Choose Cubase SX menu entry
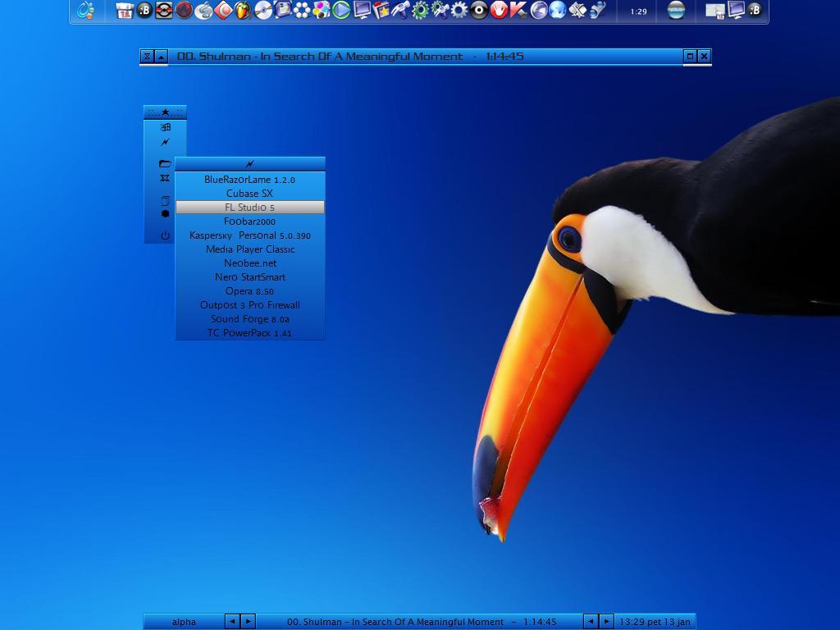The image size is (840, 630). [x=249, y=194]
